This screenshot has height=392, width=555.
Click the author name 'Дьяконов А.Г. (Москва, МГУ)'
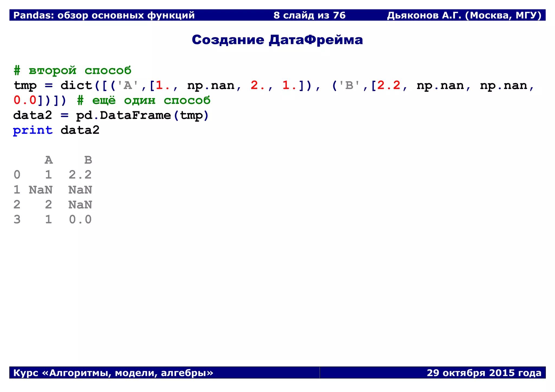point(464,15)
